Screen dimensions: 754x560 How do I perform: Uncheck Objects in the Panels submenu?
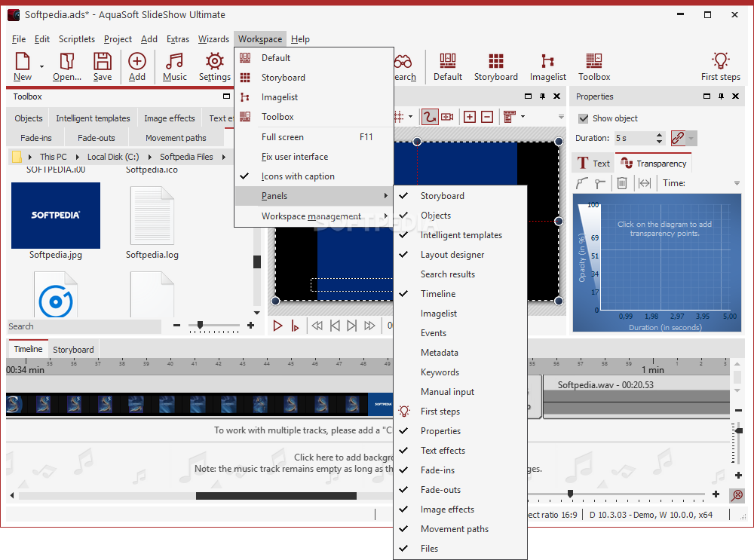[x=460, y=216]
